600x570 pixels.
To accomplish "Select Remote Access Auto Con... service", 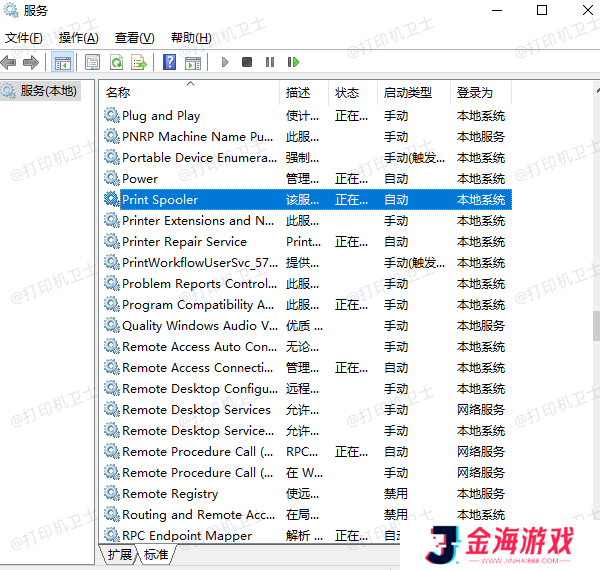I will tap(199, 347).
